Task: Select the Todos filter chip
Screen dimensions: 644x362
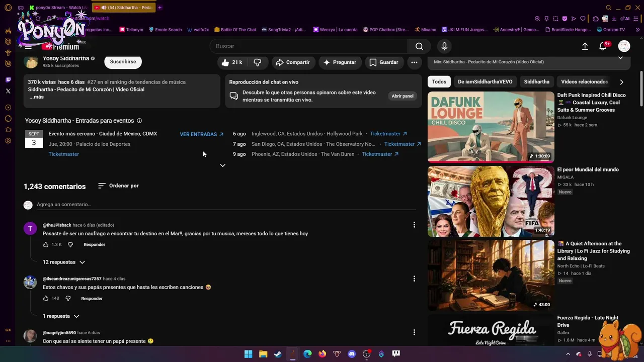Action: tap(439, 82)
